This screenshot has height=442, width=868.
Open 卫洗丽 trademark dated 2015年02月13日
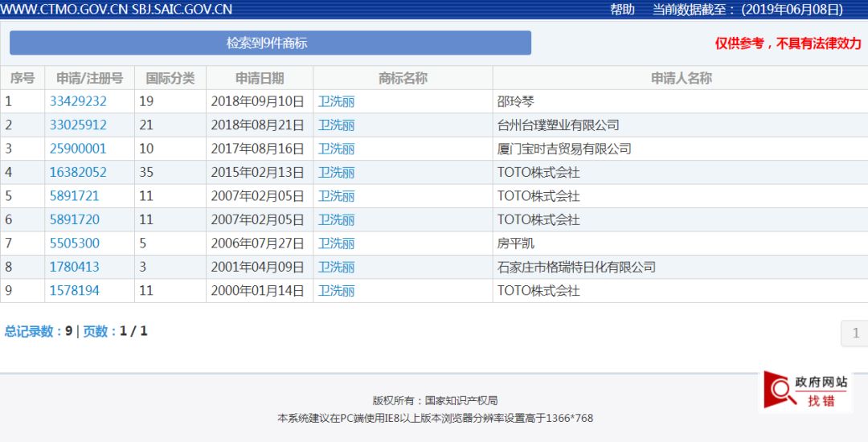[x=336, y=173]
